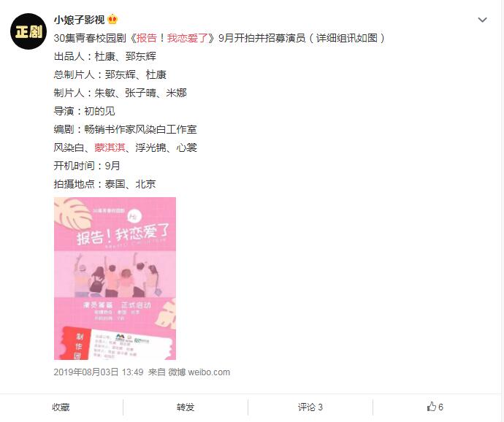Click the crown badge next to the username
Viewport: 504px width, 422px height.
coord(112,20)
